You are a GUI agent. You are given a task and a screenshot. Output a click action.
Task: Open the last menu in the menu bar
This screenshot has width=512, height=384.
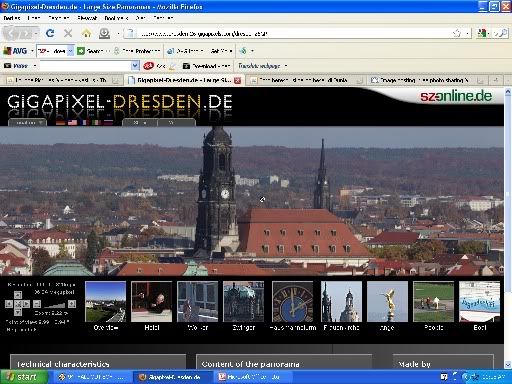tap(163, 18)
